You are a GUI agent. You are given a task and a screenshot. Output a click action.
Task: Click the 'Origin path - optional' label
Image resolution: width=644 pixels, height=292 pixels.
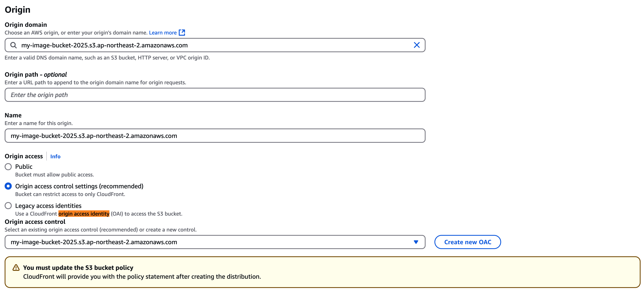[36, 75]
